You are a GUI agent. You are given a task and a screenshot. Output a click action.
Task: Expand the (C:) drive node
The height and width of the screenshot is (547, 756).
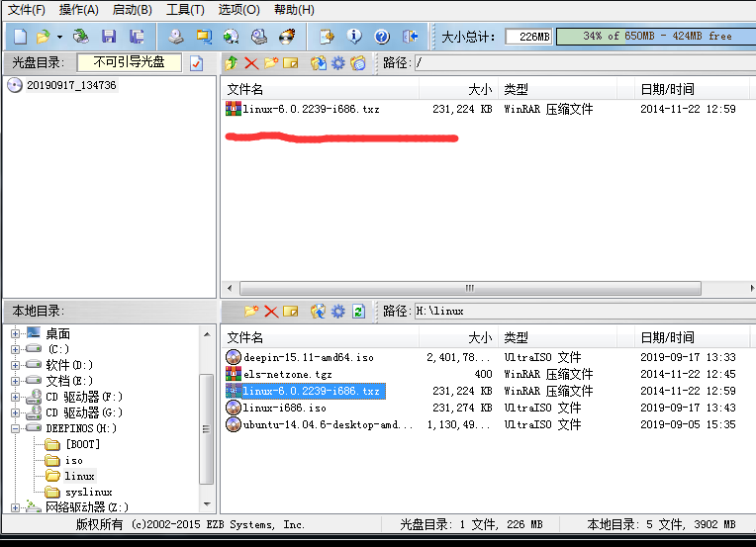(15, 349)
